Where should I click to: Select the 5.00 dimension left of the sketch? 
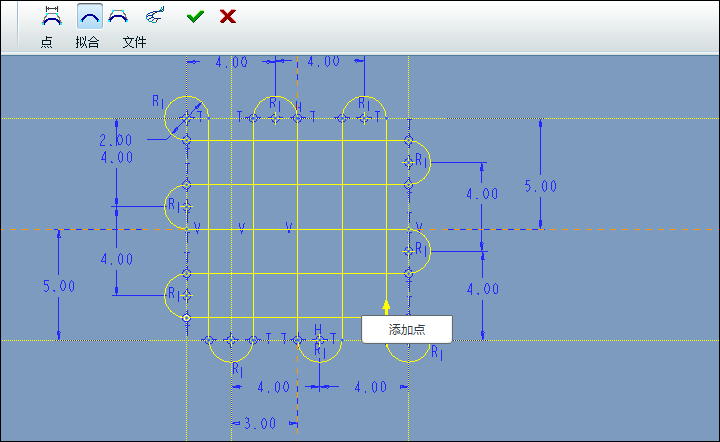(x=59, y=286)
